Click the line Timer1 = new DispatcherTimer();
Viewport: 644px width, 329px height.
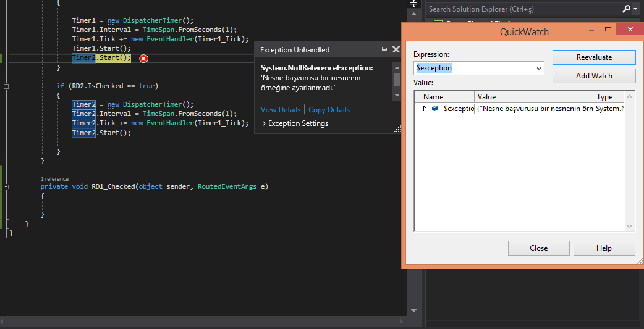click(x=133, y=20)
